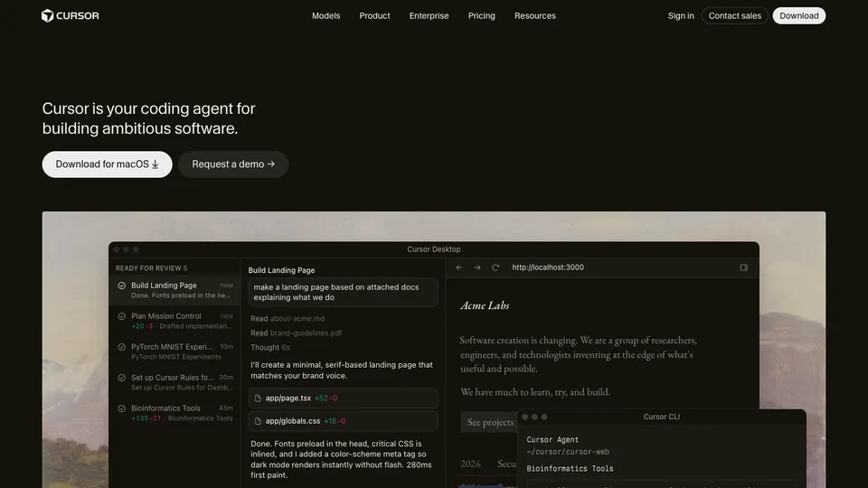Click check icon beside Bioinformatics Tools
The width and height of the screenshot is (868, 488).
pyautogui.click(x=122, y=408)
